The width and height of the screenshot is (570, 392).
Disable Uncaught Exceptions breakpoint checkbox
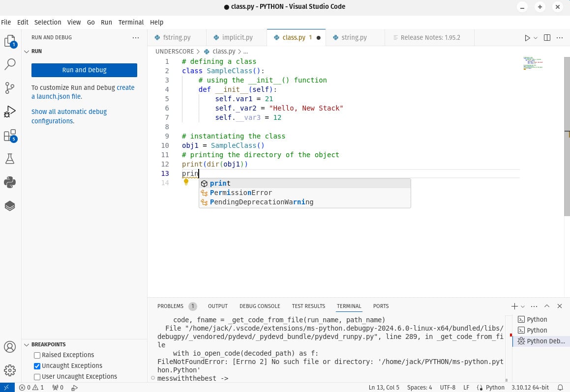tap(37, 366)
